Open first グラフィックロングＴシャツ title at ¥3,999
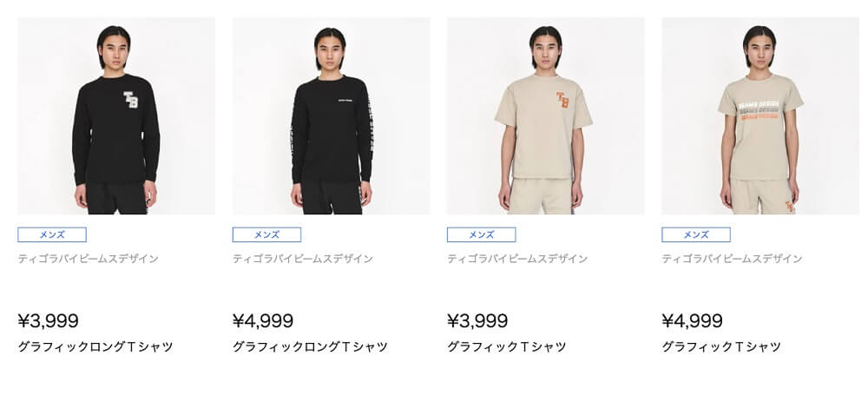This screenshot has height=395, width=868. pyautogui.click(x=95, y=347)
